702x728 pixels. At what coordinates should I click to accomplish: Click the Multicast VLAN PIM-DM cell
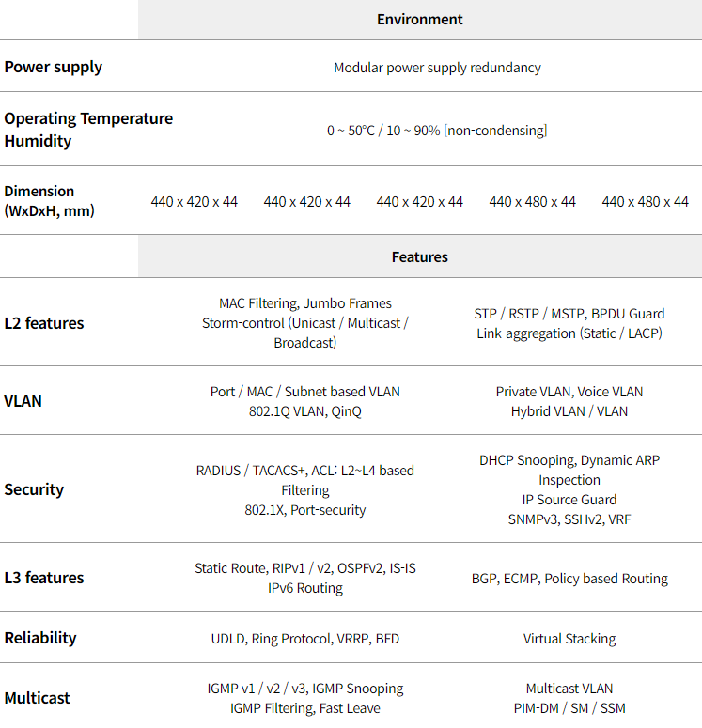[569, 698]
